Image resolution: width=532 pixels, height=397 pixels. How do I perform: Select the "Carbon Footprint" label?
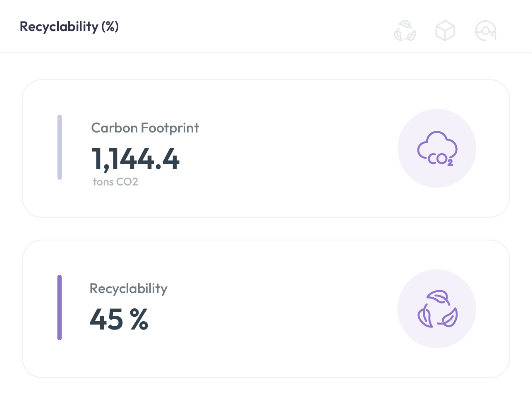pyautogui.click(x=145, y=128)
